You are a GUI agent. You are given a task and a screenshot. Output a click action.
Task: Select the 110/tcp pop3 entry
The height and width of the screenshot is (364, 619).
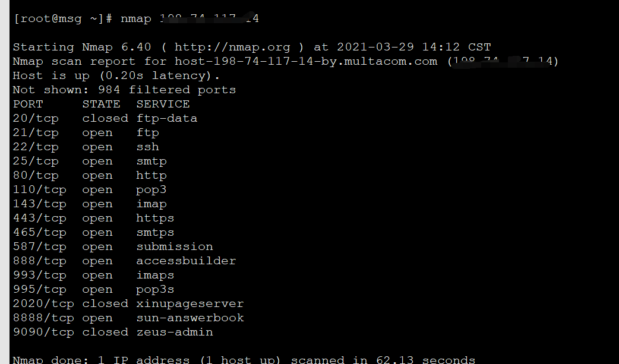[90, 190]
